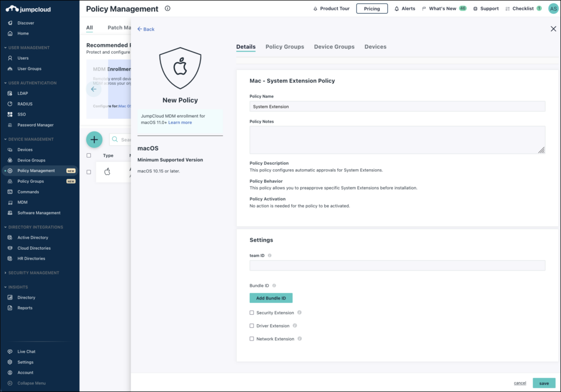561x392 pixels.
Task: Toggle select-all checkbox in Type header
Action: 89,155
